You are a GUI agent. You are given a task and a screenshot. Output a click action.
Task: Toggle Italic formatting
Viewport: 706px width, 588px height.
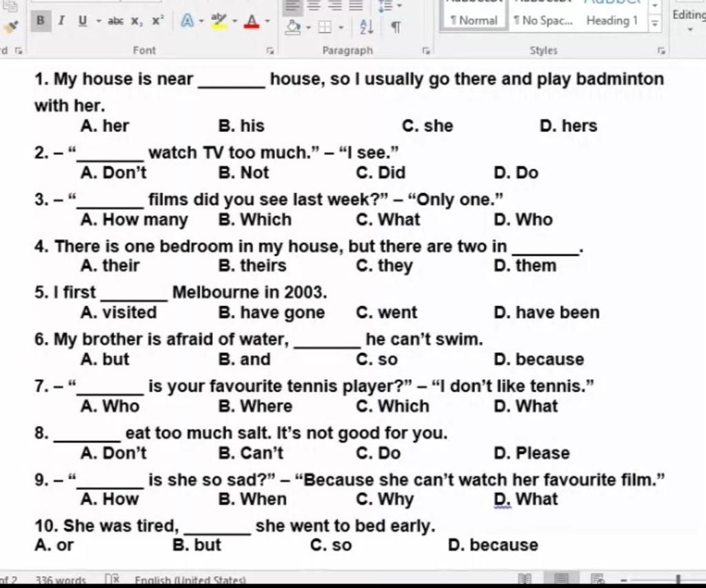61,20
